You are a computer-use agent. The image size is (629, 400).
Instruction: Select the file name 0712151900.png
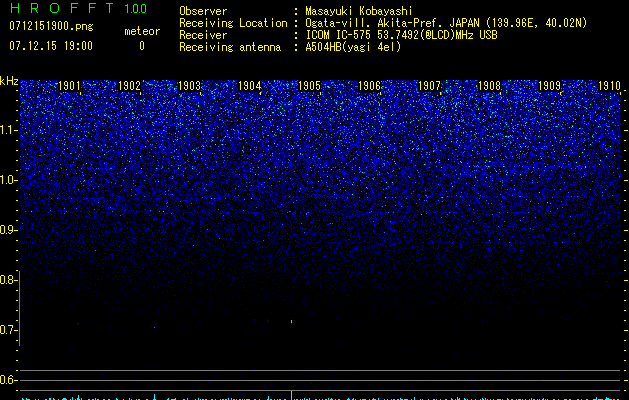pyautogui.click(x=51, y=26)
